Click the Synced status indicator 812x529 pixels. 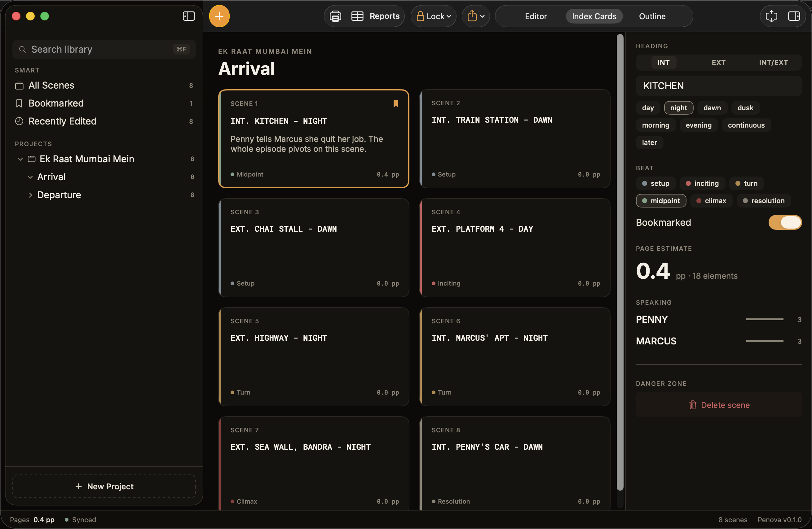[81, 519]
